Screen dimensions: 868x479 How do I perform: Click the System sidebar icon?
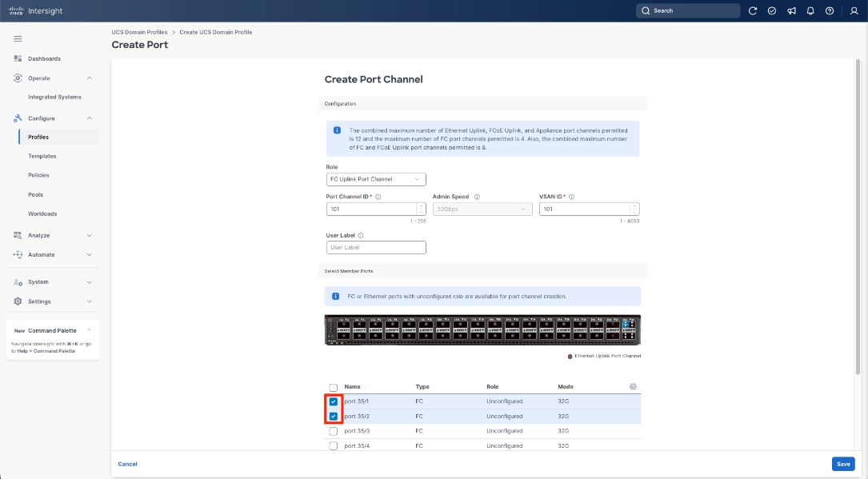coord(18,282)
